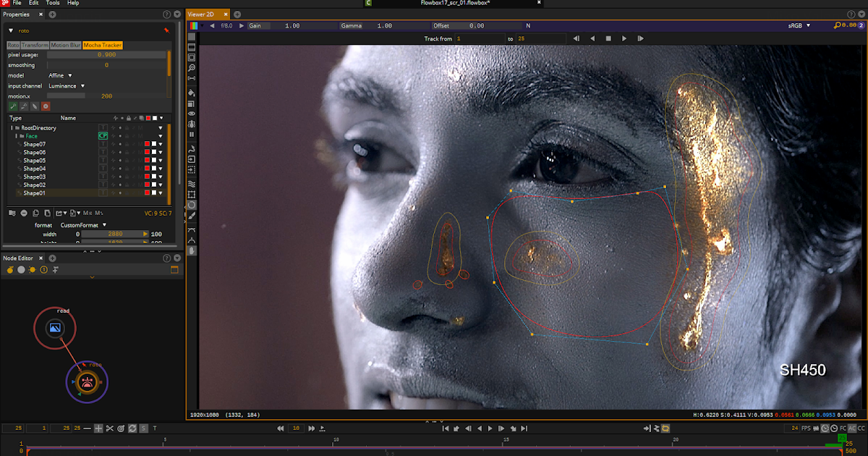Click the green key icon under motion.x
The image size is (868, 456).
tap(14, 106)
